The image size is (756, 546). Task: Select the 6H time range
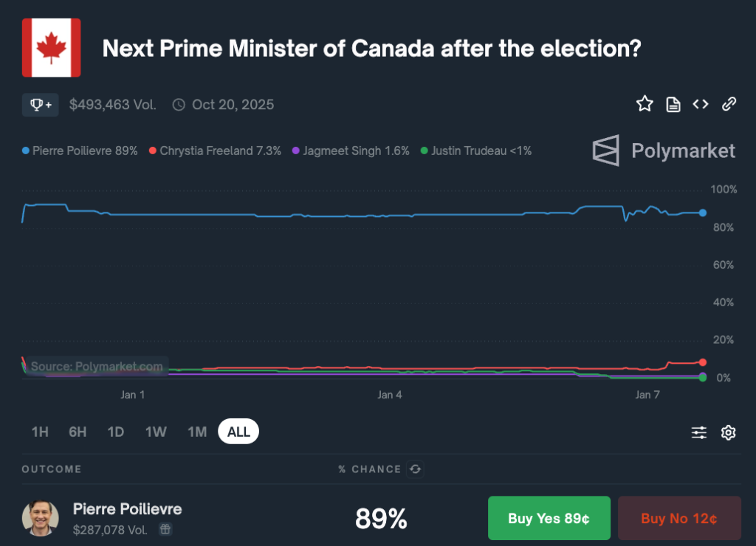pyautogui.click(x=78, y=432)
